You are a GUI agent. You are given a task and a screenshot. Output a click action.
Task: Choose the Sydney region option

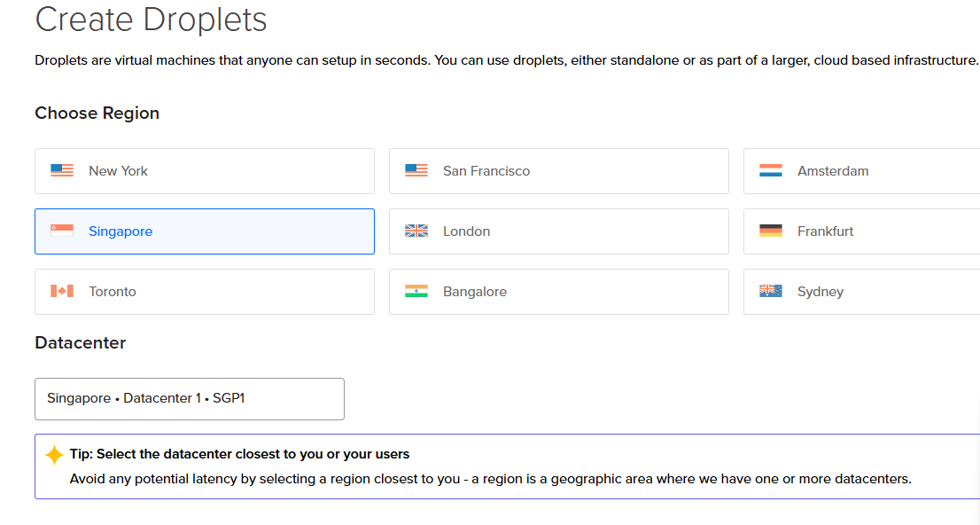(x=859, y=292)
